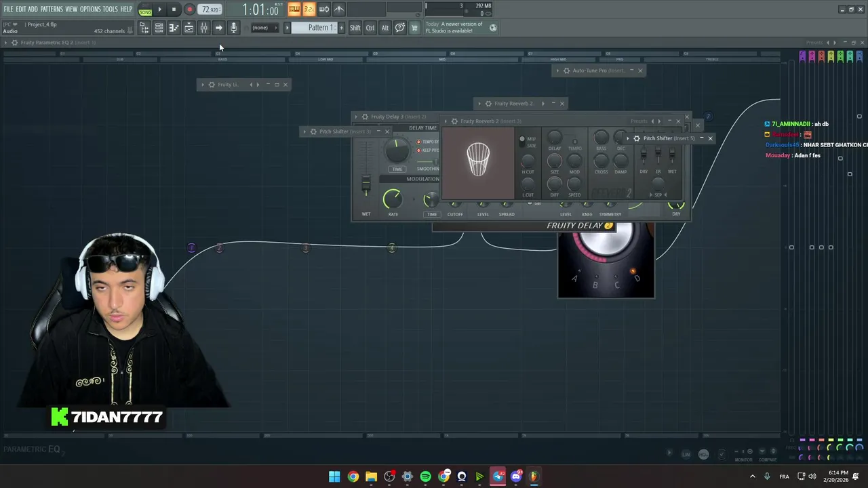
Task: Adjust the WET fader in Reeverb 2
Action: [x=672, y=155]
